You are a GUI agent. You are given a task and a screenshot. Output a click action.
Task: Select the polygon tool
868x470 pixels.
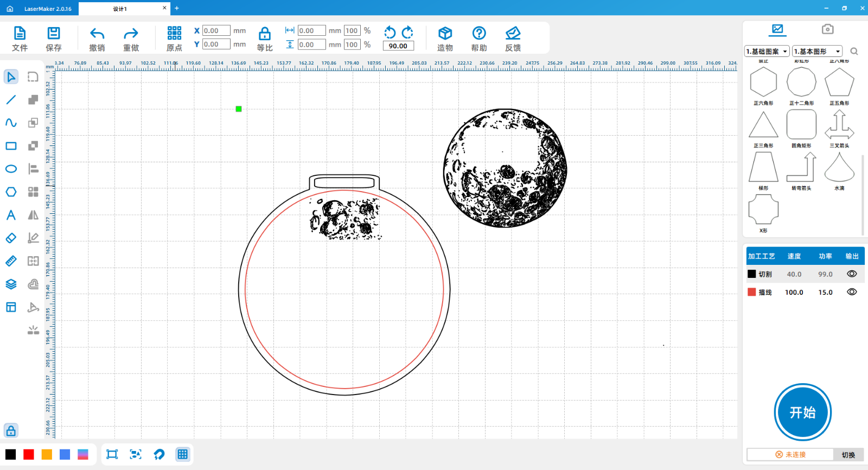pyautogui.click(x=11, y=192)
